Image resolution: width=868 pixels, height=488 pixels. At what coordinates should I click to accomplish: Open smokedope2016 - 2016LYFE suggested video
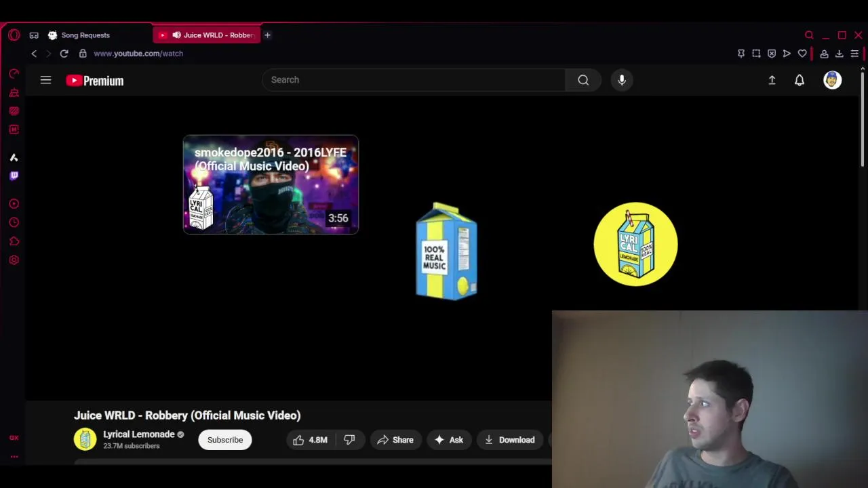point(271,184)
